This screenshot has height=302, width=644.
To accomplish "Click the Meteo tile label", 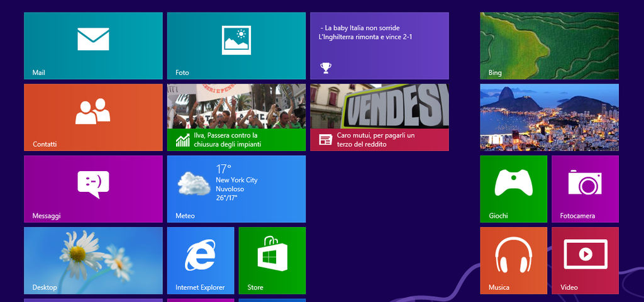I will tap(185, 216).
